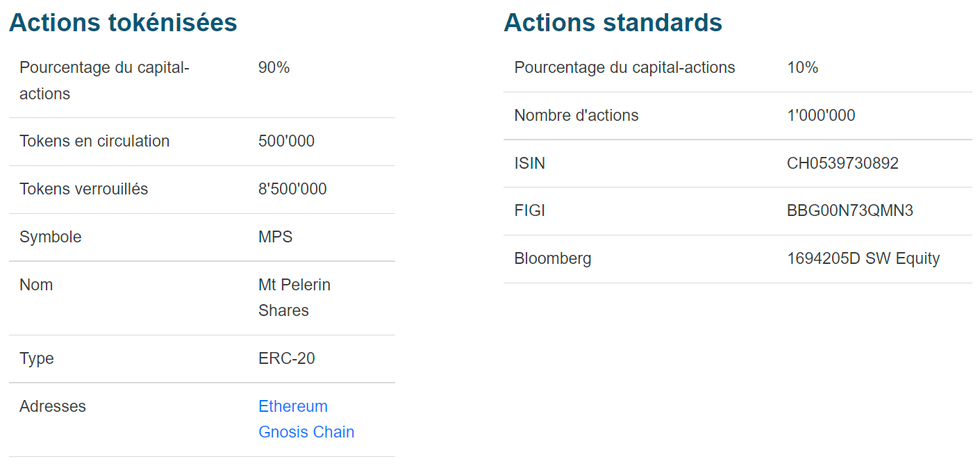Click the 90% capital percentage value
Image resolution: width=980 pixels, height=466 pixels.
[274, 67]
